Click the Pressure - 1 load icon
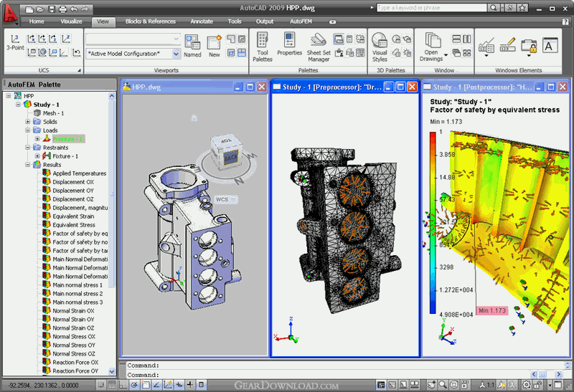574x392 pixels. pyautogui.click(x=47, y=138)
